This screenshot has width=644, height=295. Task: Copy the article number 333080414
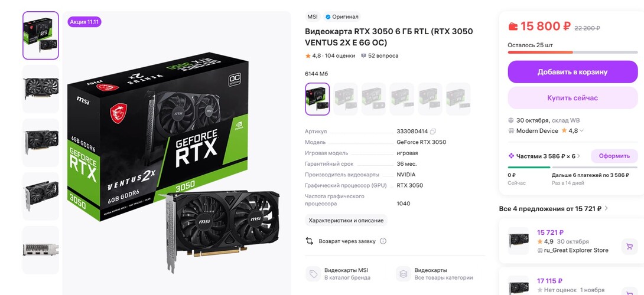pyautogui.click(x=433, y=132)
